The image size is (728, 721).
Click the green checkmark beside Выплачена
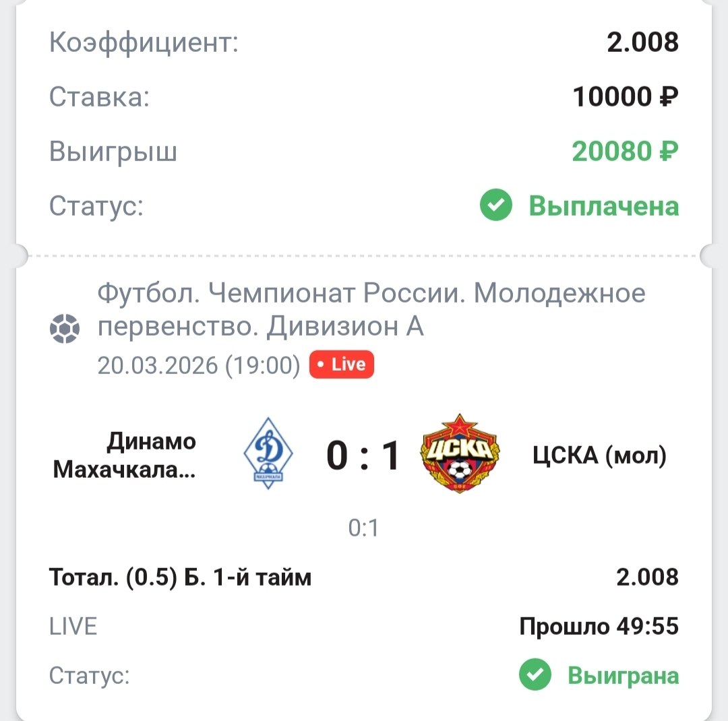tap(496, 206)
